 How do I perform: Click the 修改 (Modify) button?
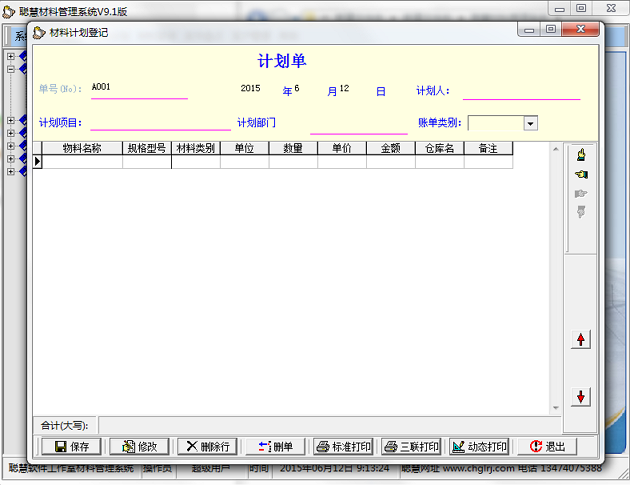pos(138,446)
